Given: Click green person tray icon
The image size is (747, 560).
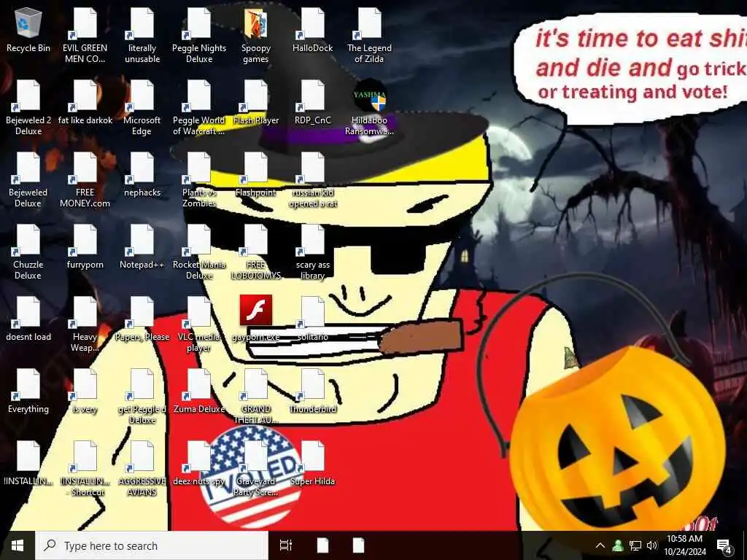Looking at the screenshot, I should 618,545.
